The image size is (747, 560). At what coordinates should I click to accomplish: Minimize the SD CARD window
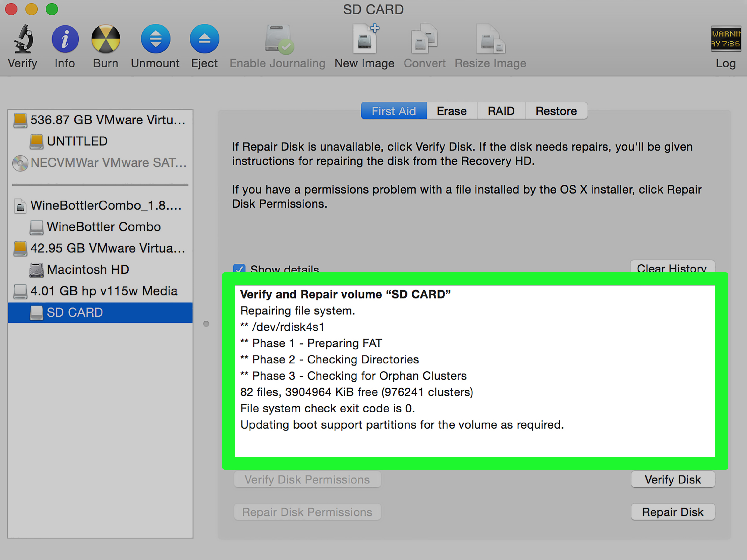pos(32,9)
